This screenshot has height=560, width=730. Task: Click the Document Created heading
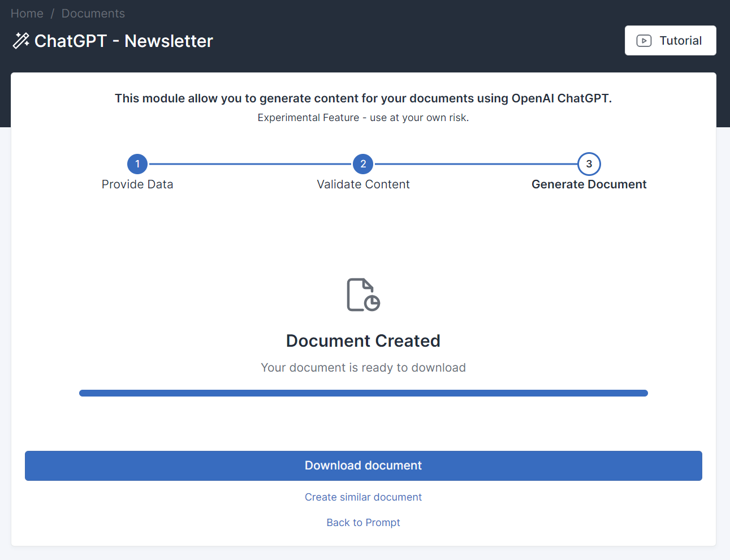point(363,341)
